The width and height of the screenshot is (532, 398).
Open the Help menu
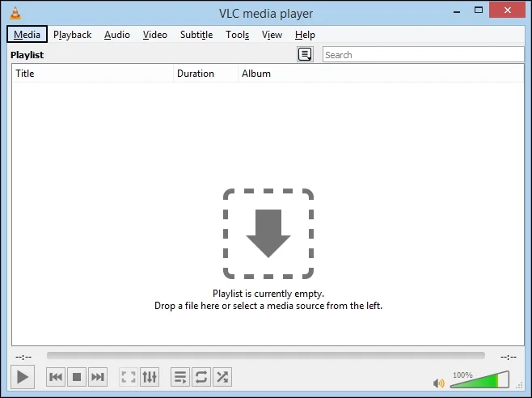pos(305,35)
